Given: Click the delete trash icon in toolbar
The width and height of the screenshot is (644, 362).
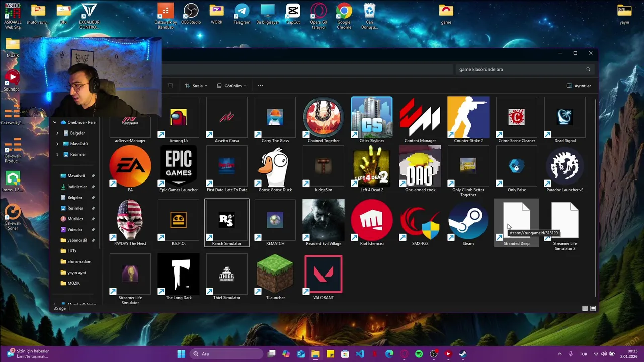Looking at the screenshot, I should pyautogui.click(x=170, y=86).
